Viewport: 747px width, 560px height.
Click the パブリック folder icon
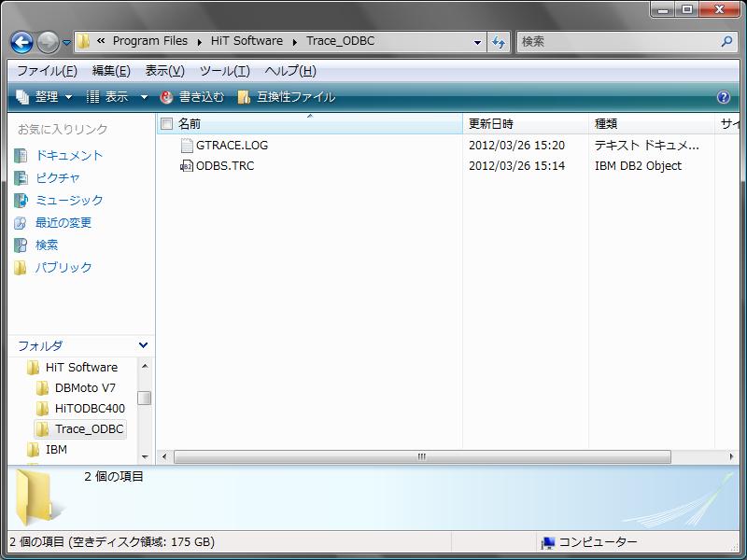click(21, 267)
